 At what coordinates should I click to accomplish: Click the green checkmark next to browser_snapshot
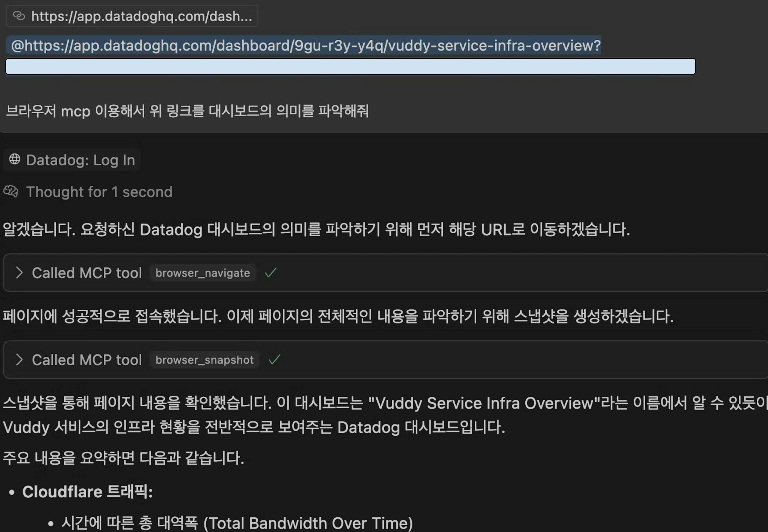pos(274,360)
